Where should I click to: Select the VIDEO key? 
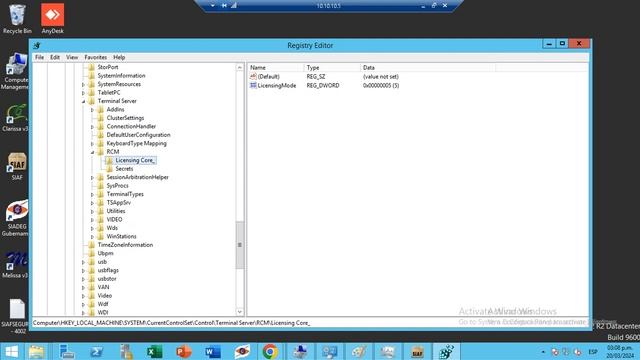tap(114, 220)
